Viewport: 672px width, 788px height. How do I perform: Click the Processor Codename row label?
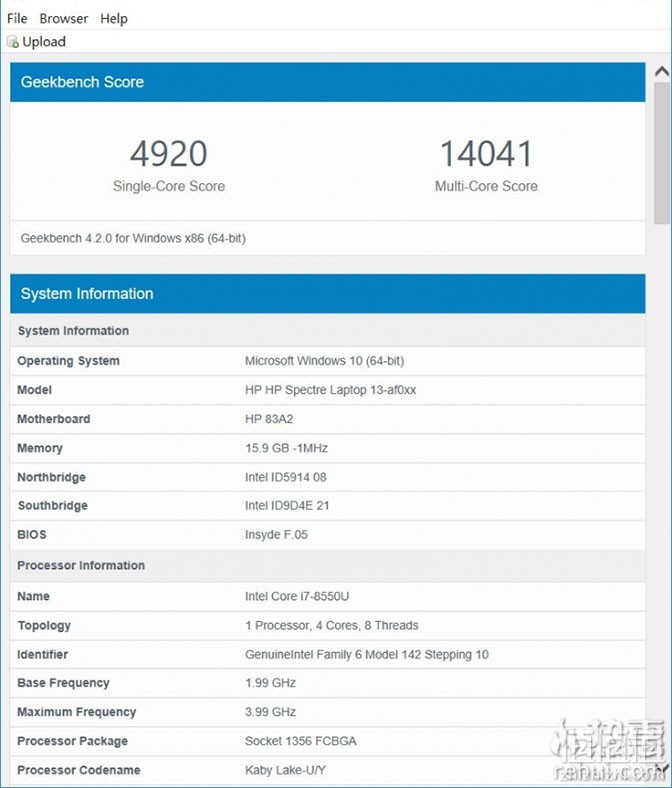pos(79,770)
